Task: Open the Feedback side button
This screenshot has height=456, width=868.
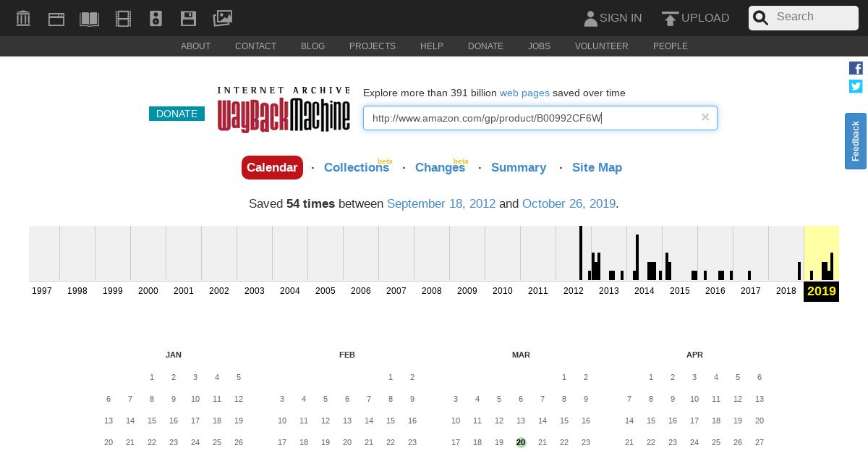Action: pos(856,141)
